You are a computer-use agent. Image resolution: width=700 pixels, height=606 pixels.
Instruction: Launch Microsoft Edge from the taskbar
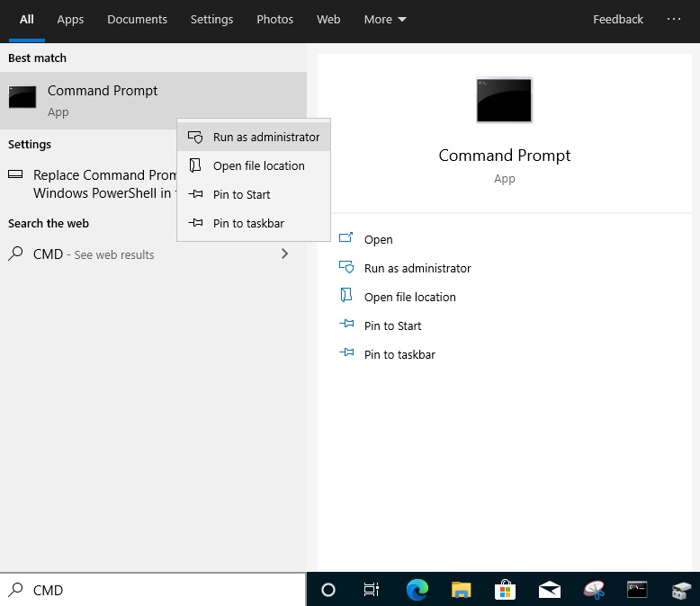(x=417, y=590)
